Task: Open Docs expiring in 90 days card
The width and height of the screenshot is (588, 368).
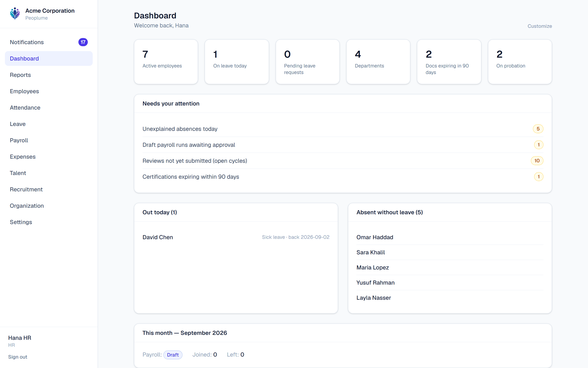Action: (449, 62)
